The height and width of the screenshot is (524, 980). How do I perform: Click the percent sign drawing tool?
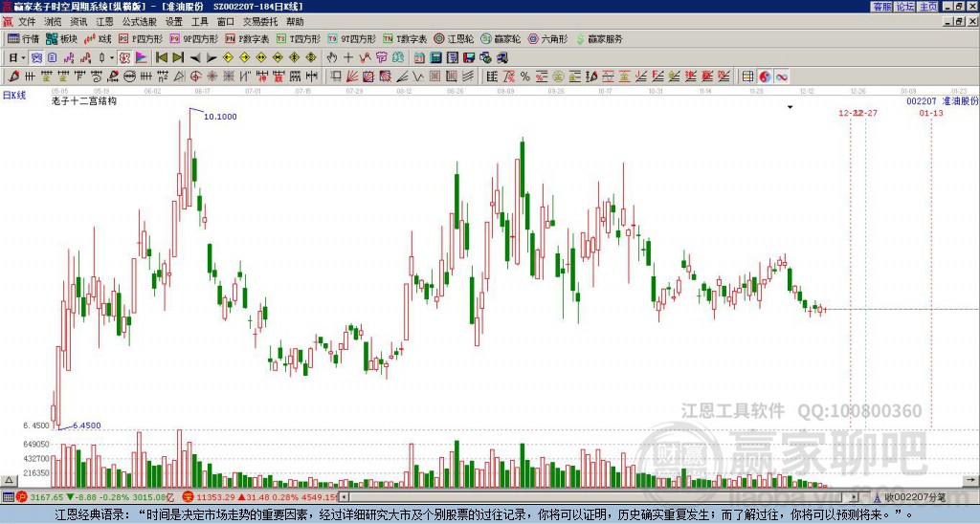[524, 76]
